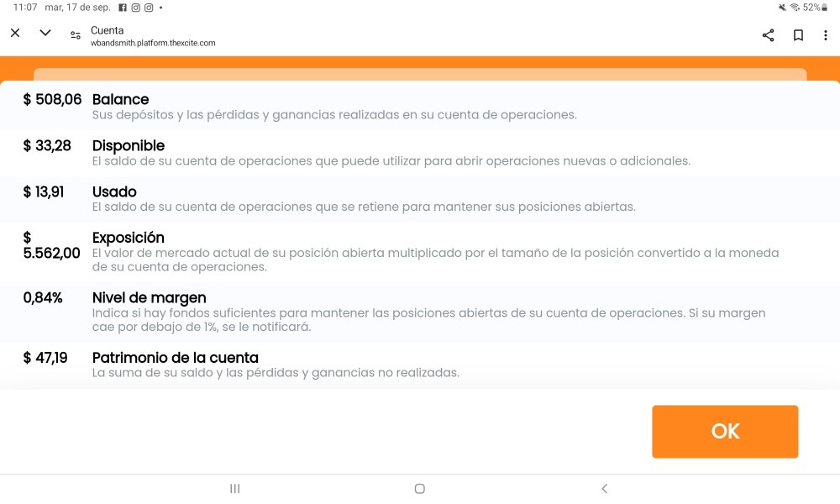
Task: Tap the Balance description about depósitos
Action: coord(334,114)
